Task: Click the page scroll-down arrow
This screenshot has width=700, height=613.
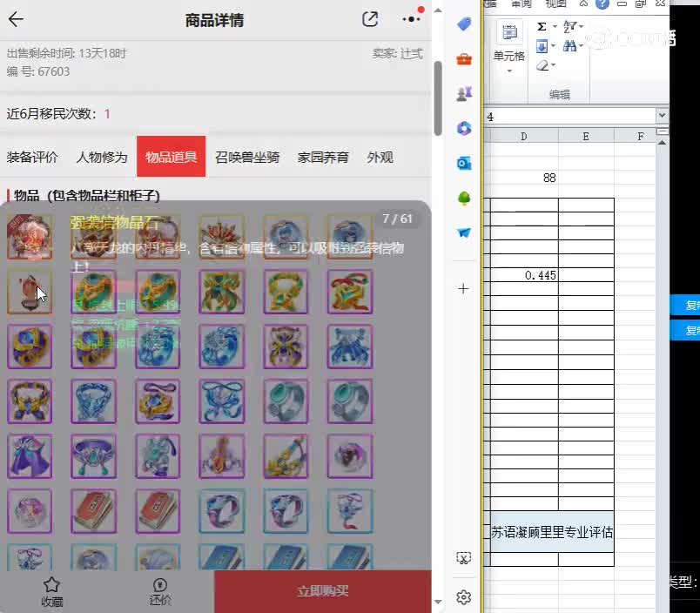Action: tap(439, 603)
